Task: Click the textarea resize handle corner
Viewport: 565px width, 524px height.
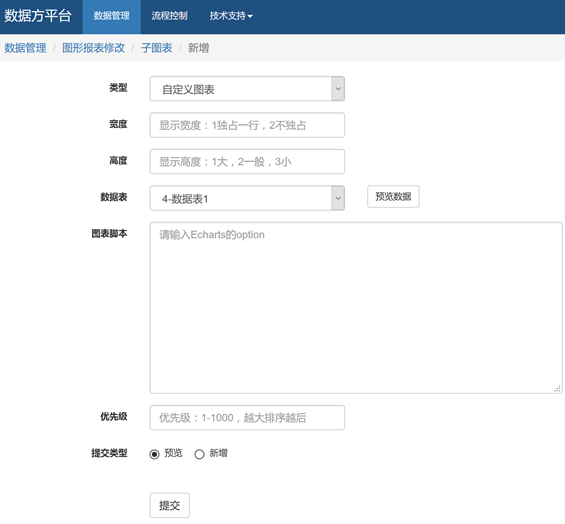Action: coord(557,388)
